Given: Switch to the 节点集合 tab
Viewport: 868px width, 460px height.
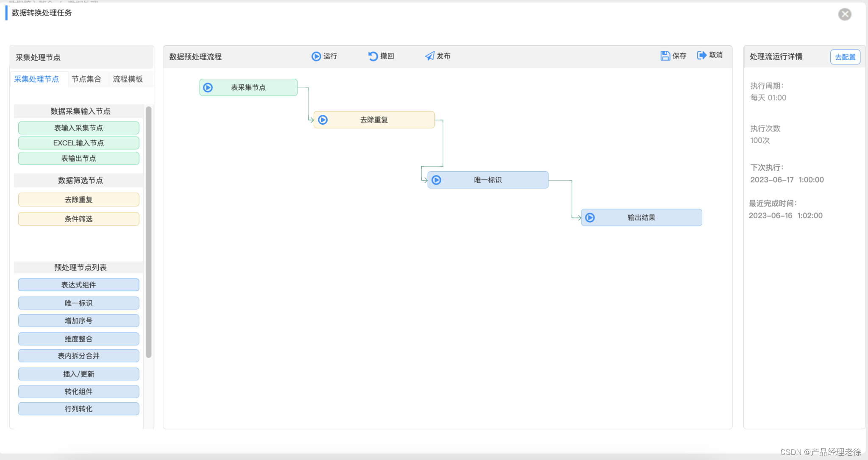Looking at the screenshot, I should pos(86,79).
